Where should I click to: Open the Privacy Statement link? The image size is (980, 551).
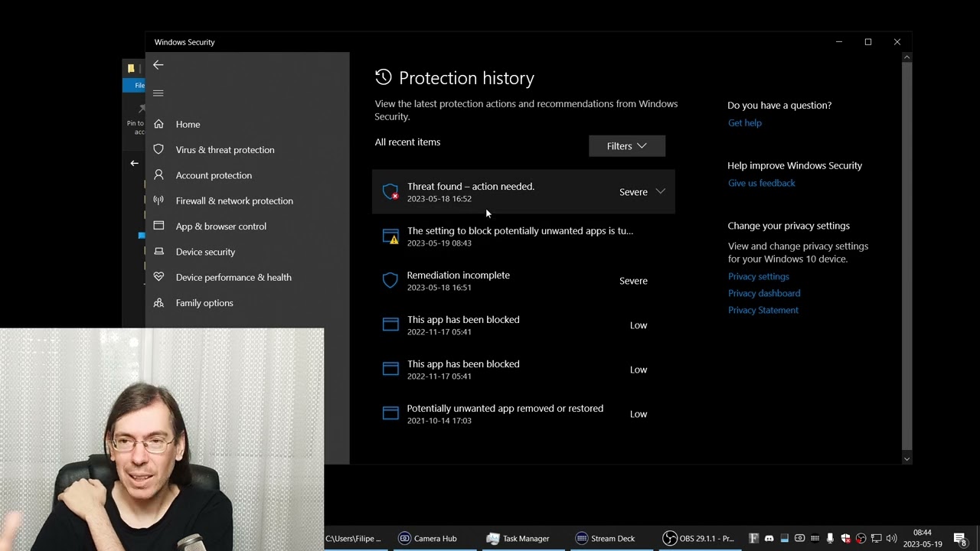(x=763, y=310)
